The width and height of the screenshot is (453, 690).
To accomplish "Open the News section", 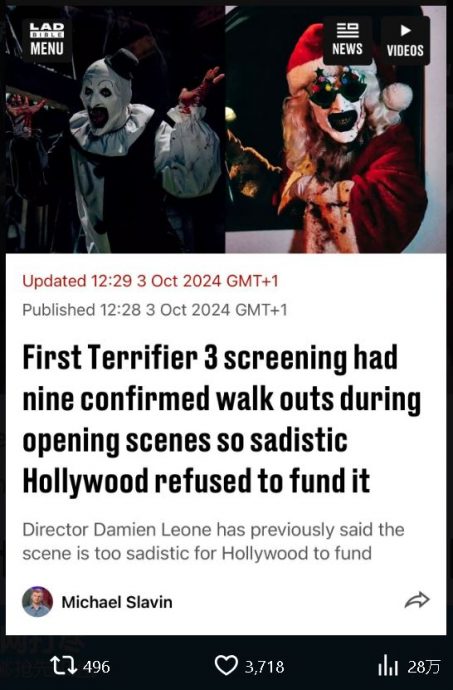I will 347,40.
